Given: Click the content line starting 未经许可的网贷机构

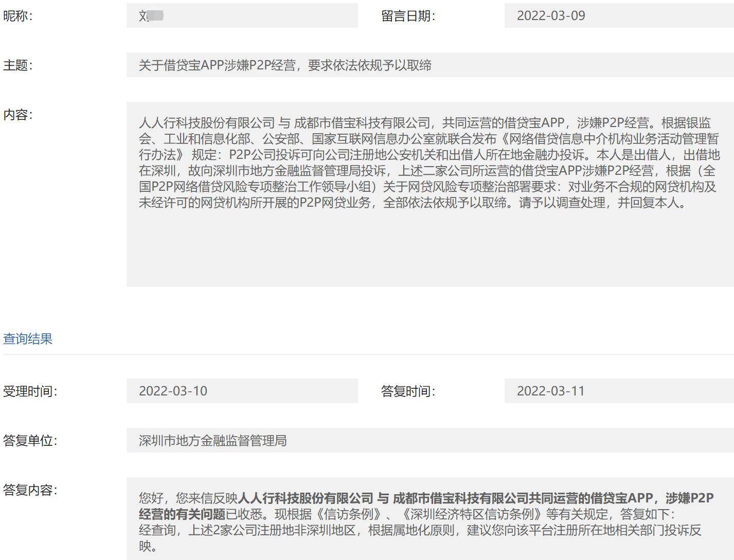Looking at the screenshot, I should point(413,203).
